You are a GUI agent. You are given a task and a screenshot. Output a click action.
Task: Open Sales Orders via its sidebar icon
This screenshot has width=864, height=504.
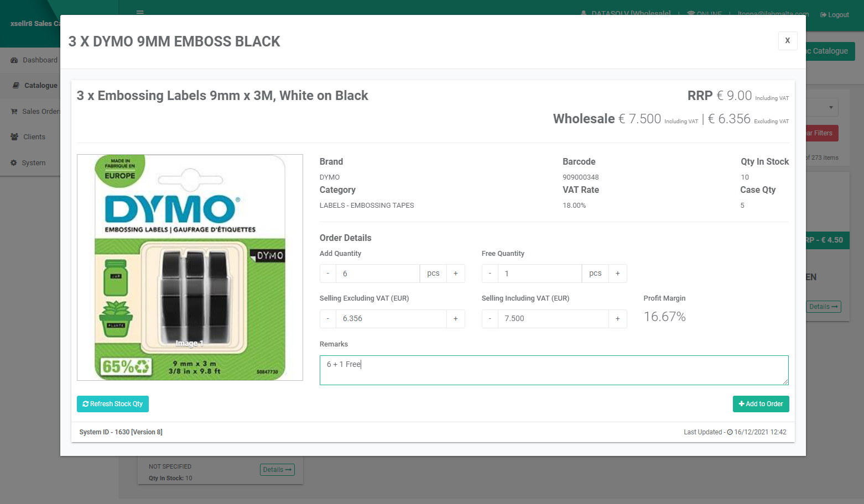coord(14,111)
